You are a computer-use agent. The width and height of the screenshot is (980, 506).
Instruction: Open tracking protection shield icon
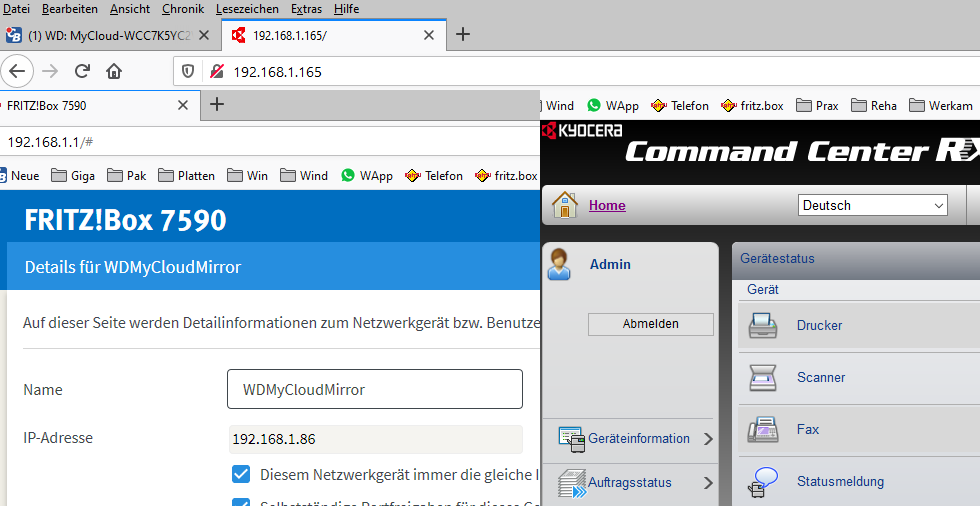[x=188, y=72]
